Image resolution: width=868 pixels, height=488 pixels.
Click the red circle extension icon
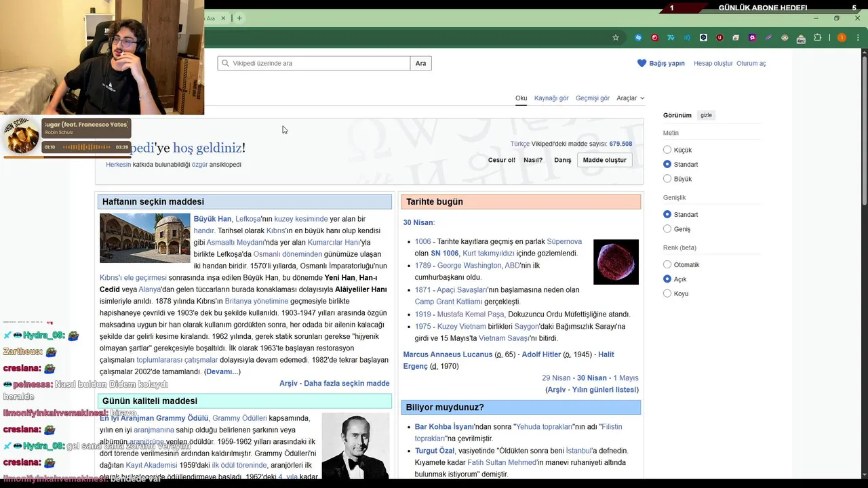click(x=654, y=38)
